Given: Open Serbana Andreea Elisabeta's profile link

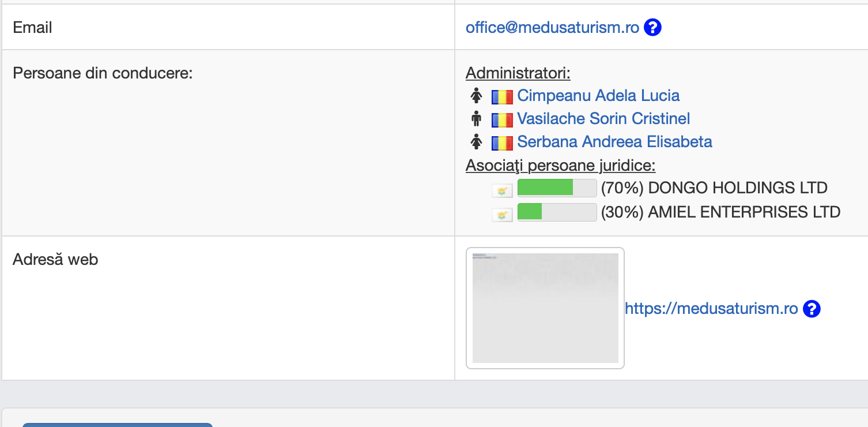Looking at the screenshot, I should (614, 141).
